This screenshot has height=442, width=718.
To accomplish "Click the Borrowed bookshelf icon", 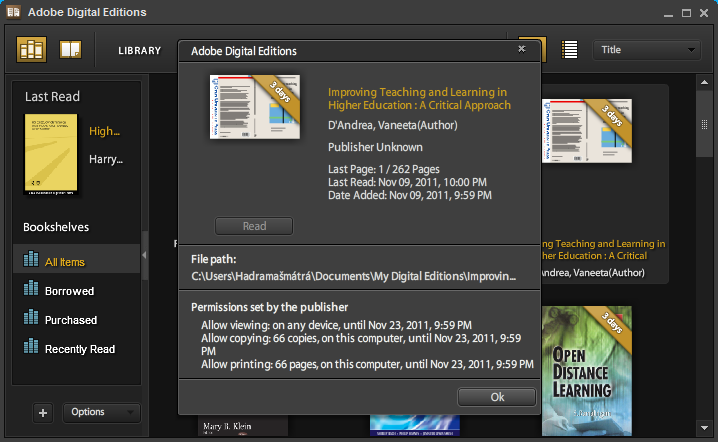I will 31,288.
